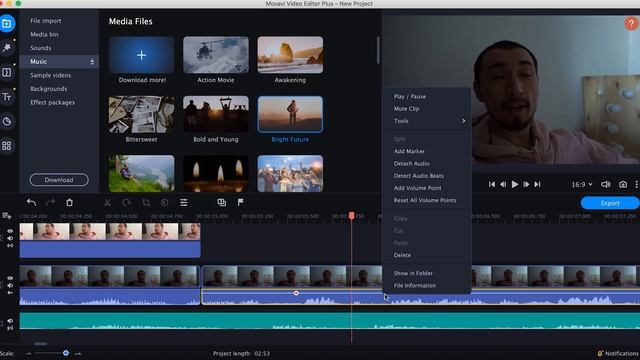Click the zoom-out minus by Scale
The height and width of the screenshot is (360, 640).
[29, 353]
